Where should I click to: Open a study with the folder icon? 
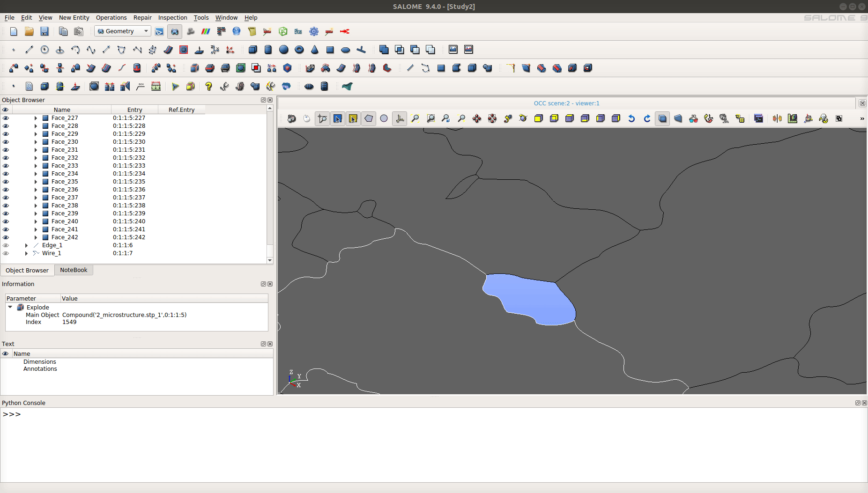point(29,31)
